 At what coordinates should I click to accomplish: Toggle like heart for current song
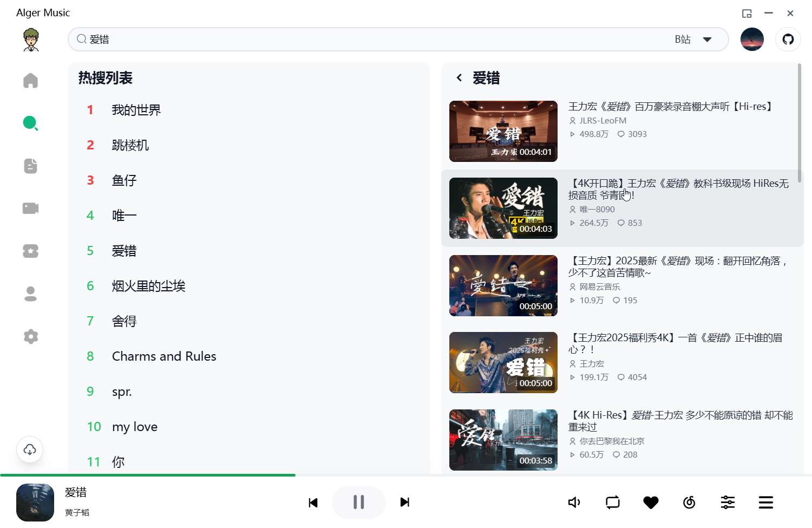tap(651, 503)
